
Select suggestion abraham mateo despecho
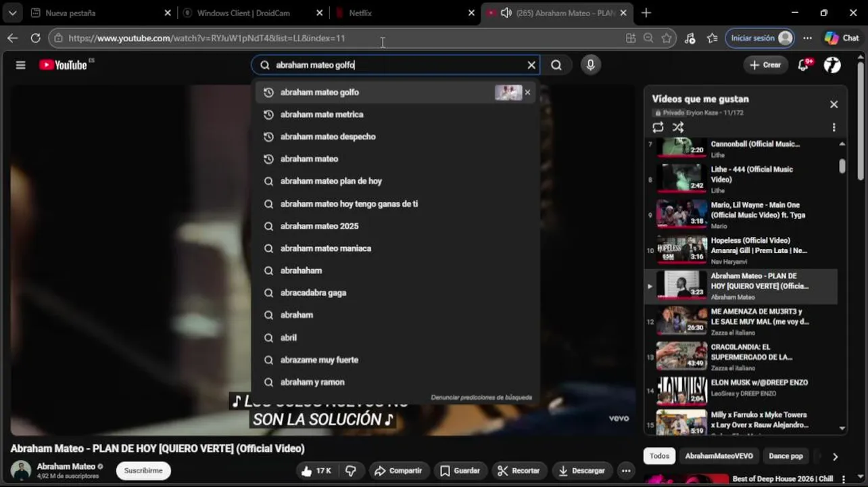click(395, 137)
